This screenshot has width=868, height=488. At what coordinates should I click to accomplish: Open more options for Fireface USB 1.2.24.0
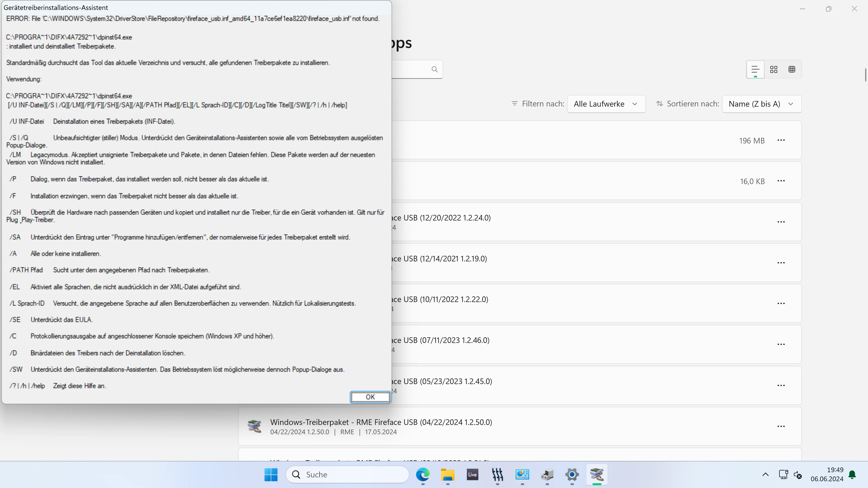(x=781, y=222)
